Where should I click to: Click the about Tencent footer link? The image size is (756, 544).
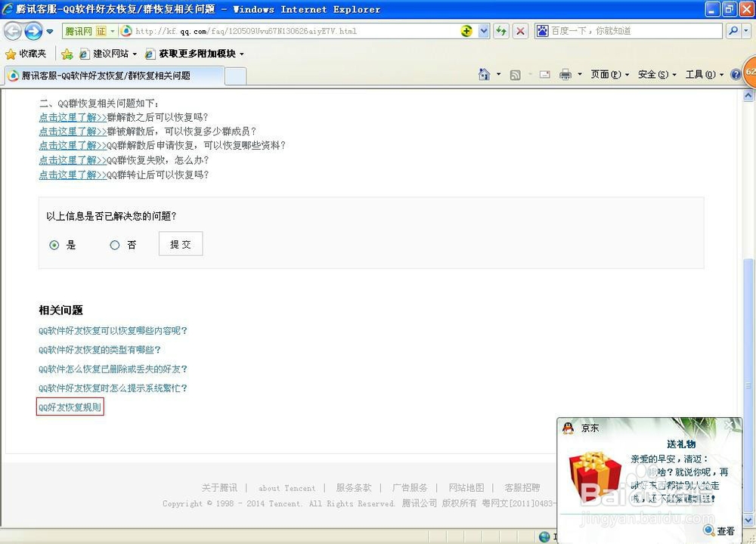(287, 488)
